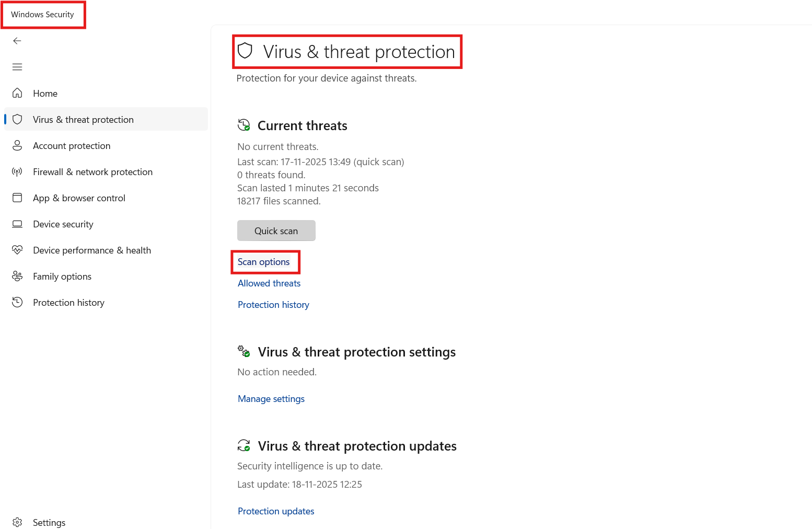This screenshot has height=529, width=812.
Task: Open Scan options
Action: tap(263, 262)
